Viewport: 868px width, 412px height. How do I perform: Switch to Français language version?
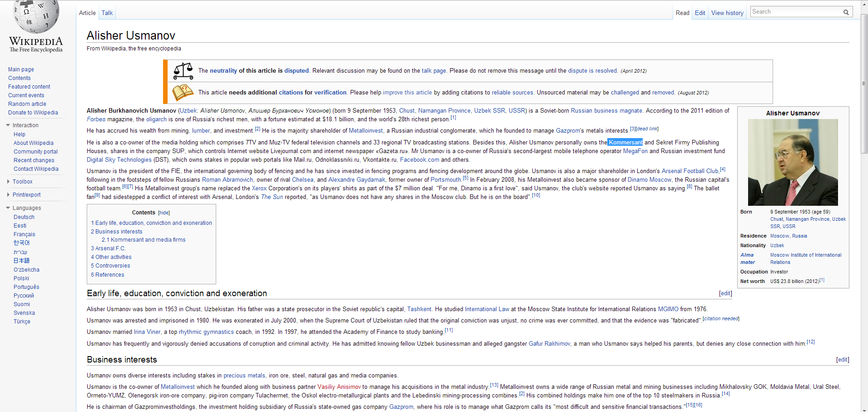click(x=24, y=234)
